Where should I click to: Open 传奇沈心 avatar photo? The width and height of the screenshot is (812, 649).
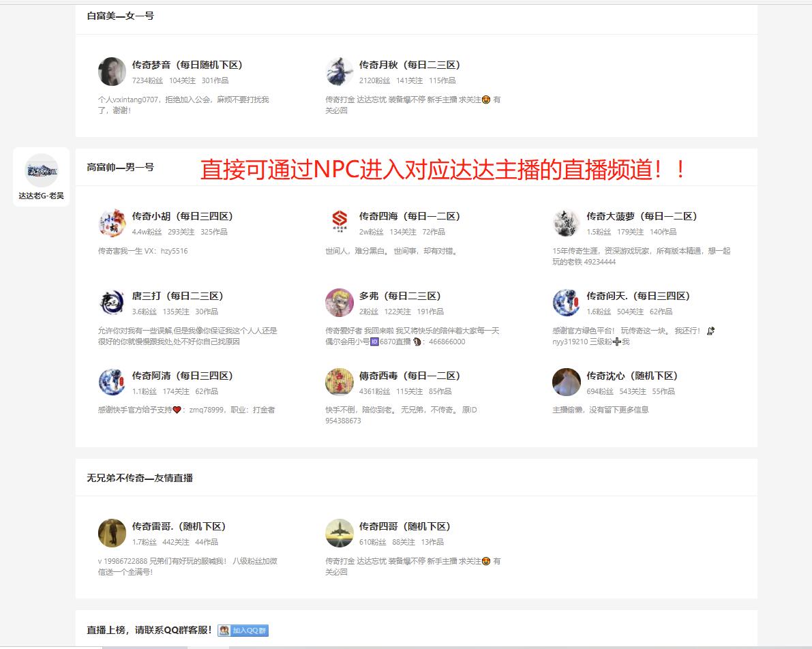567,382
